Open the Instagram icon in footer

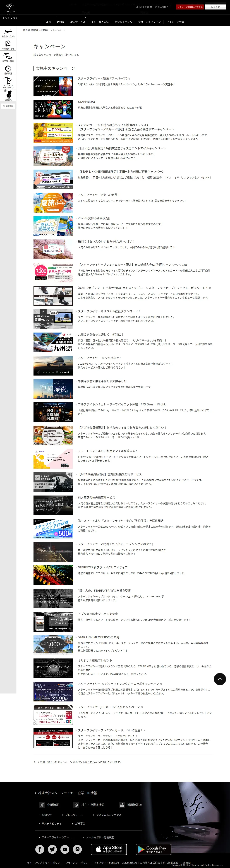tap(78, 850)
